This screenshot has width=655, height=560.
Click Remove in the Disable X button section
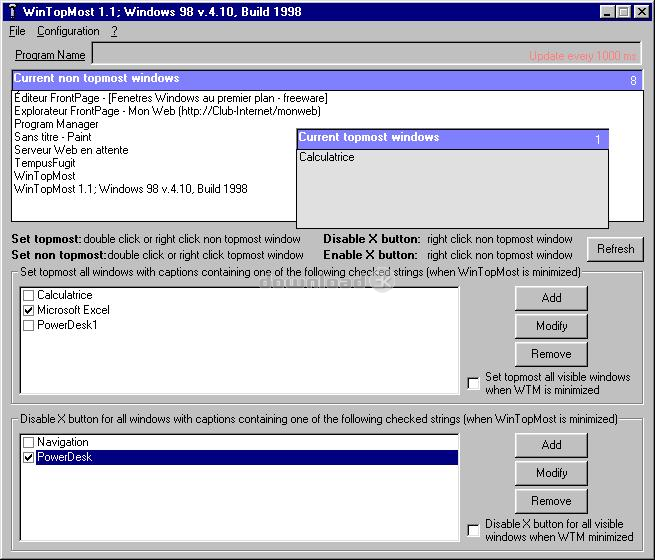click(551, 501)
